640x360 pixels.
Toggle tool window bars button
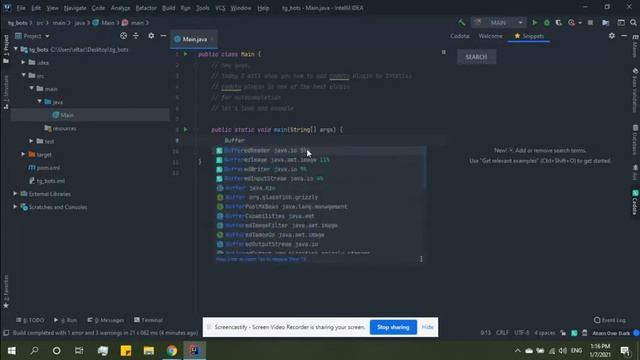tap(6, 333)
